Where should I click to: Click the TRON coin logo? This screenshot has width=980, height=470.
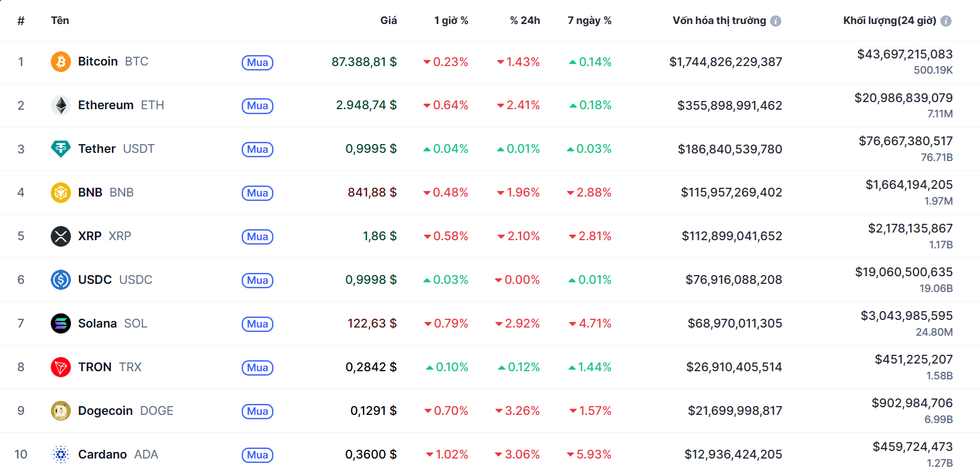click(61, 367)
